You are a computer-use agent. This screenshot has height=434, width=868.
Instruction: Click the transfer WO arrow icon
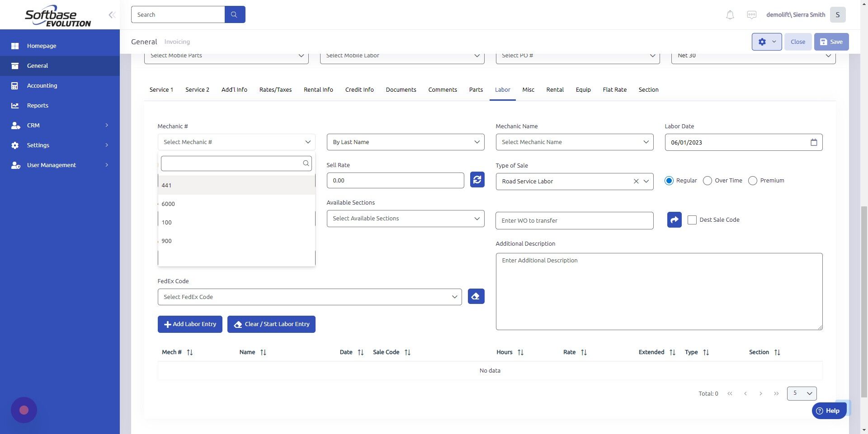674,220
